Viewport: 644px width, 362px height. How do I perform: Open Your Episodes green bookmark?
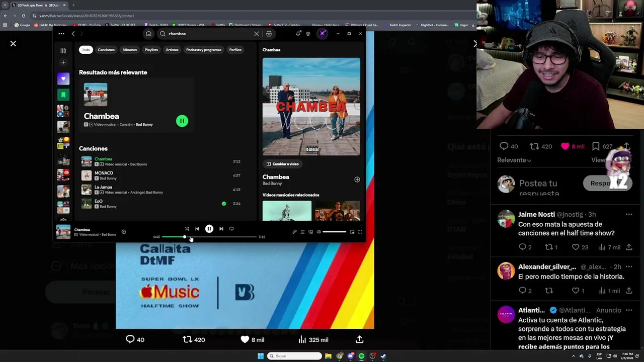click(x=63, y=95)
